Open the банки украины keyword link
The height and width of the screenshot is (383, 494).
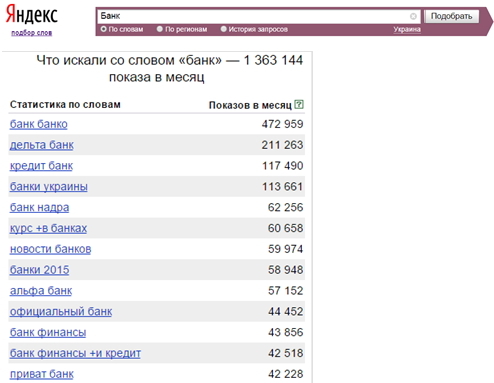pyautogui.click(x=49, y=187)
